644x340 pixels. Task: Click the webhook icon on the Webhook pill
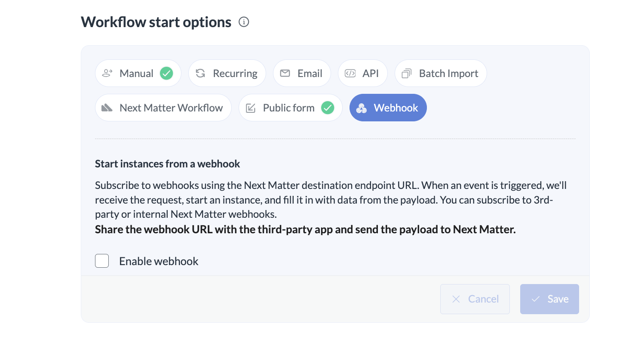tap(362, 108)
